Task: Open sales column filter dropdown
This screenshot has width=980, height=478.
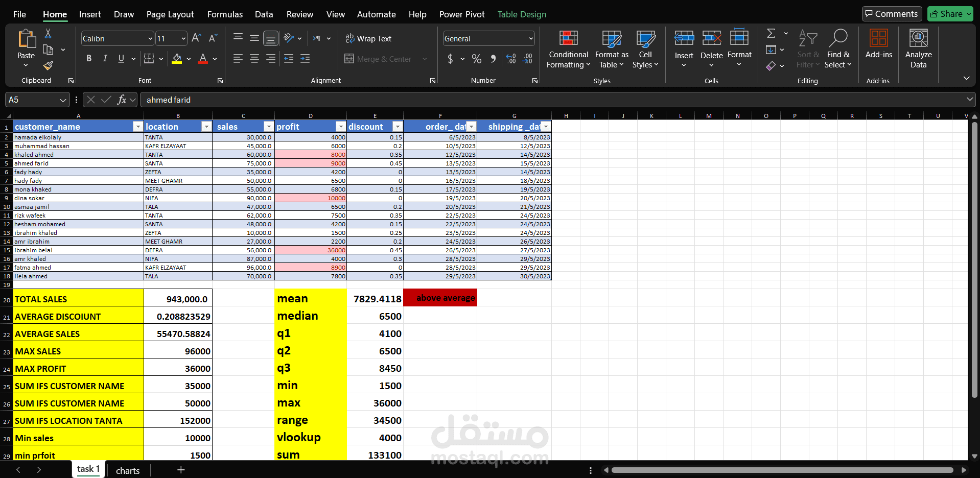Action: pos(269,127)
